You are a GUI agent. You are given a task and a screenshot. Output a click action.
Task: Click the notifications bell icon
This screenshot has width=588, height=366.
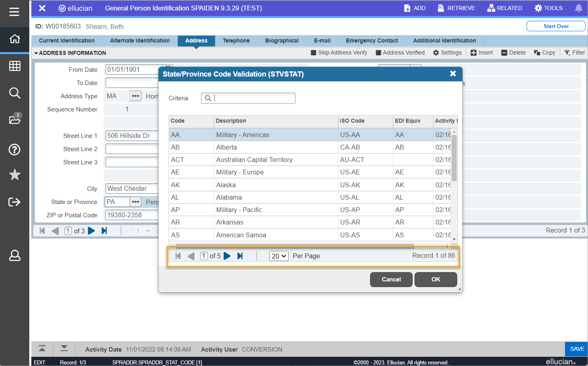pyautogui.click(x=578, y=8)
